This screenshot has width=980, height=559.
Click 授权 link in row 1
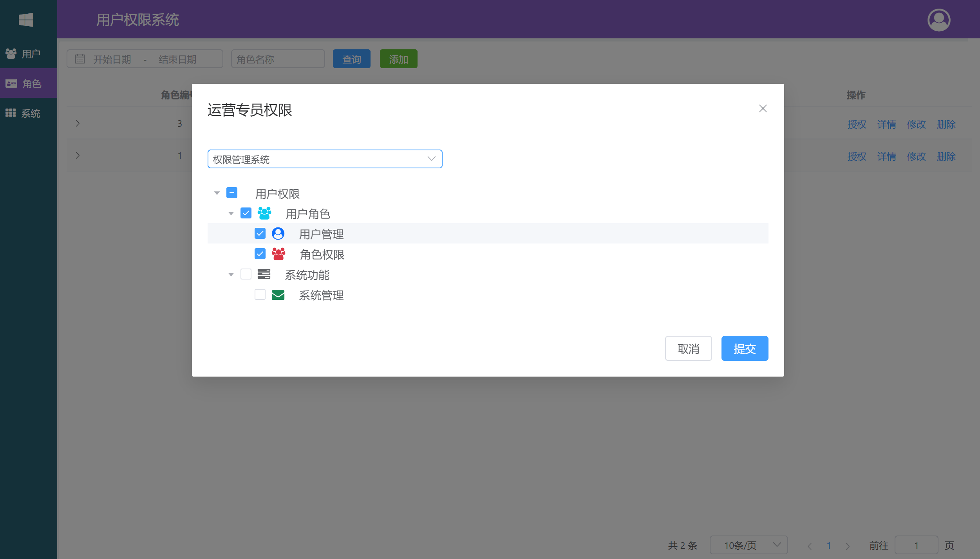click(857, 157)
